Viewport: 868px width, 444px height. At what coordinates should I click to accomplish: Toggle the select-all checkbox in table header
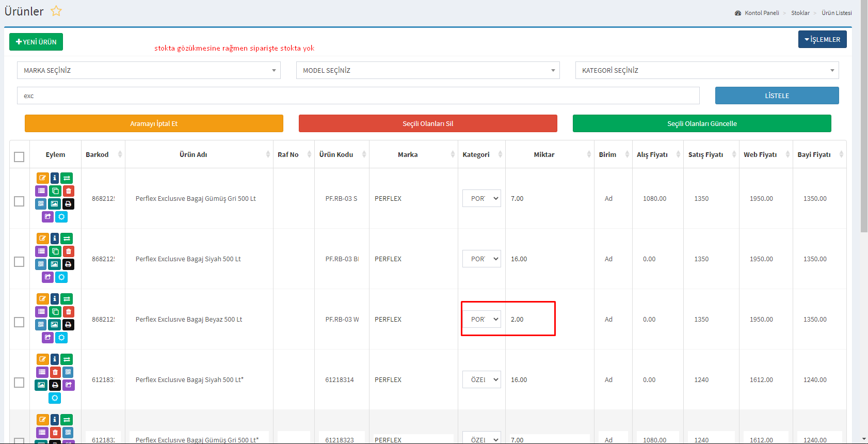coord(19,157)
